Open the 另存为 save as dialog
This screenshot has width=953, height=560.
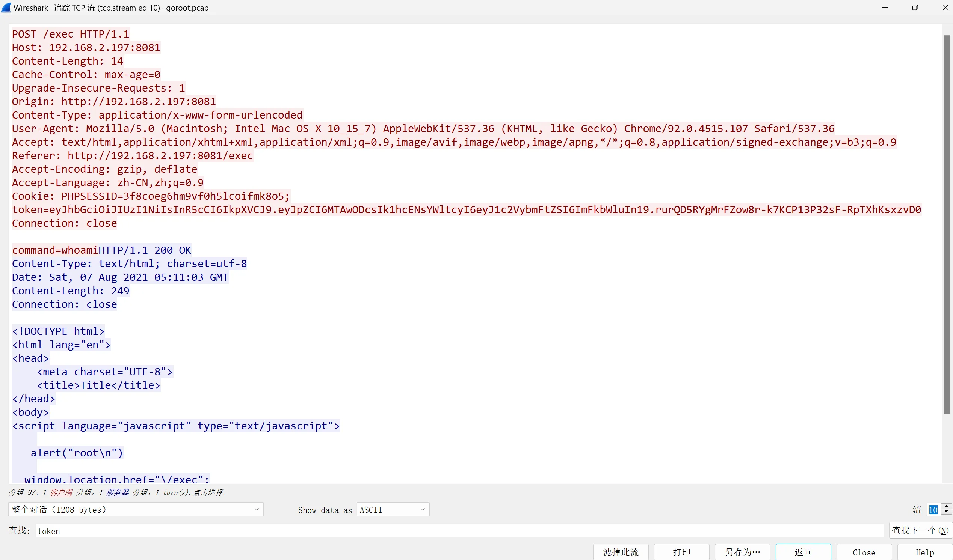click(x=742, y=552)
